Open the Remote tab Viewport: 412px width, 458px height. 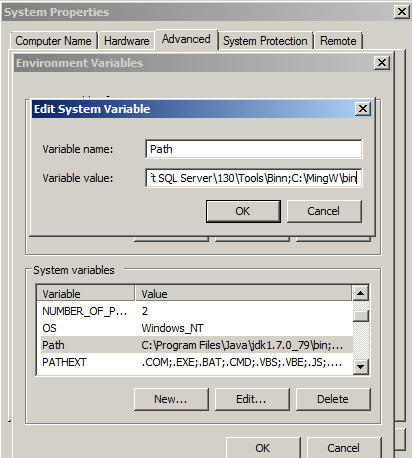coord(338,41)
